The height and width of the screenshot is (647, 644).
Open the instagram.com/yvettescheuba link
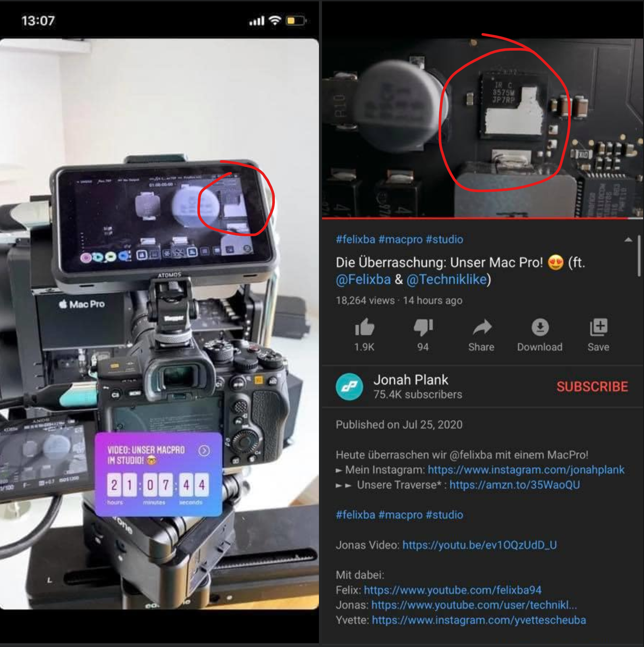[x=479, y=620]
